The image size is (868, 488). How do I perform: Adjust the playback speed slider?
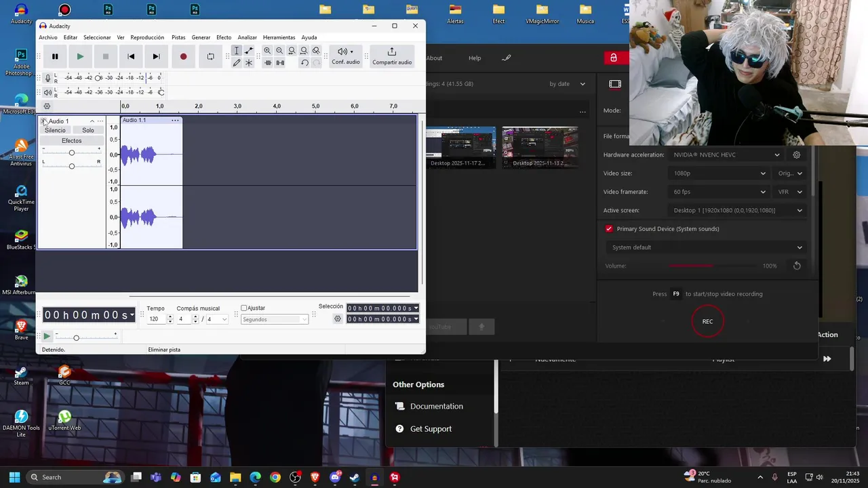(86, 337)
